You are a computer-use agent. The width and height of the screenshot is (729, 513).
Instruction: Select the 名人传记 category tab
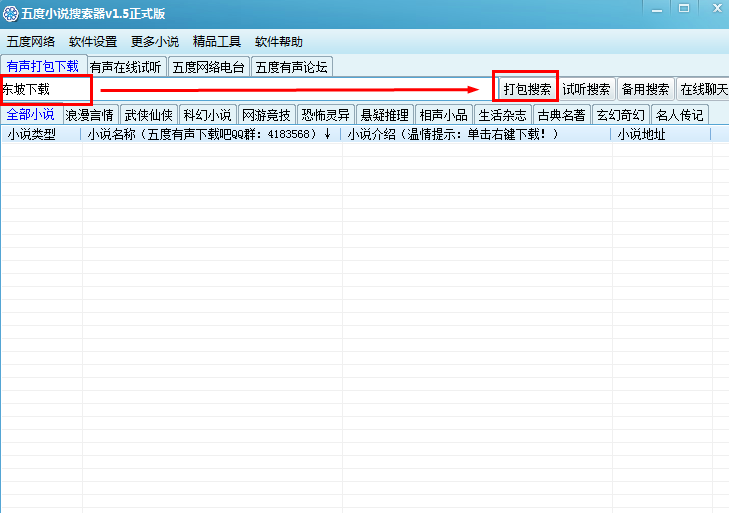680,115
